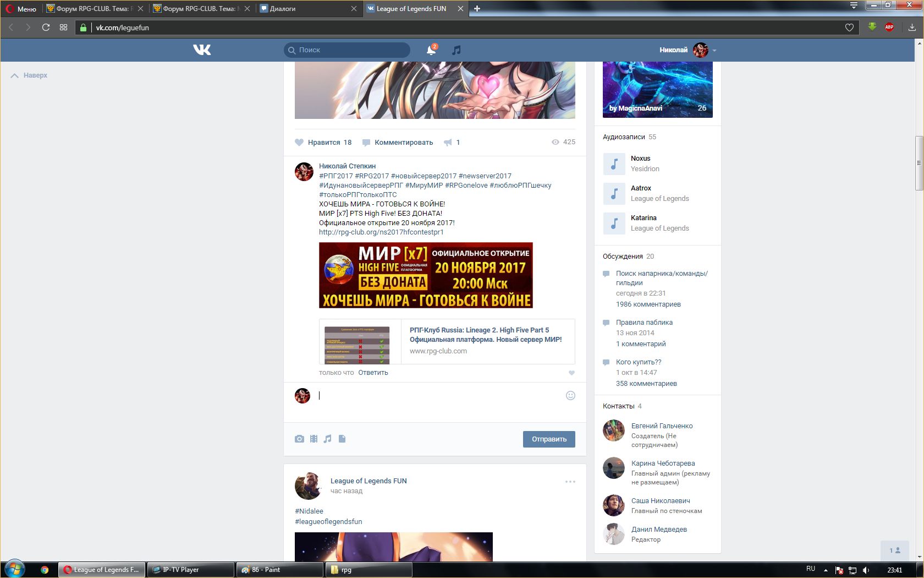The width and height of the screenshot is (924, 578).
Task: Click the #Nidalee hashtag
Action: coord(309,511)
